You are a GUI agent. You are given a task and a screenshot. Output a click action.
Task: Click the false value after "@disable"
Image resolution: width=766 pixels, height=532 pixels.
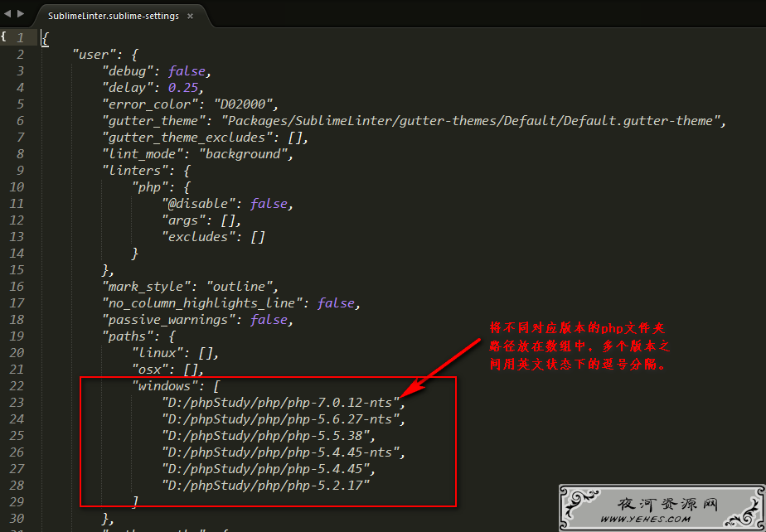(269, 204)
